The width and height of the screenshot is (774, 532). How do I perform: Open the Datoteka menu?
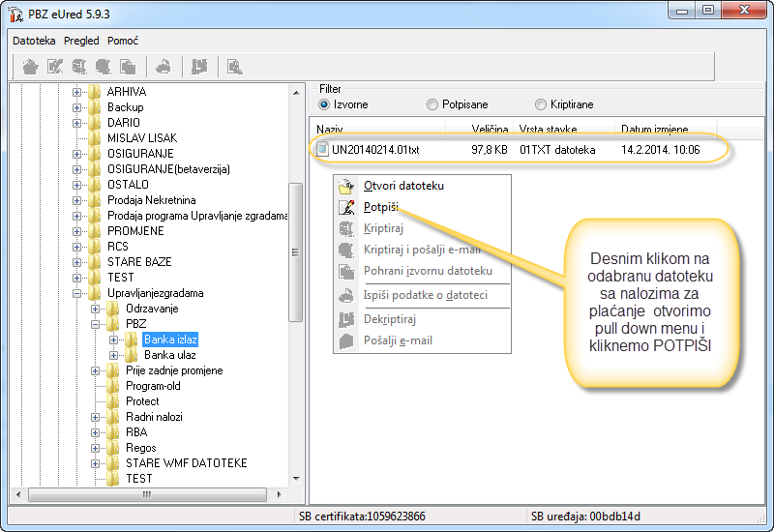click(34, 41)
